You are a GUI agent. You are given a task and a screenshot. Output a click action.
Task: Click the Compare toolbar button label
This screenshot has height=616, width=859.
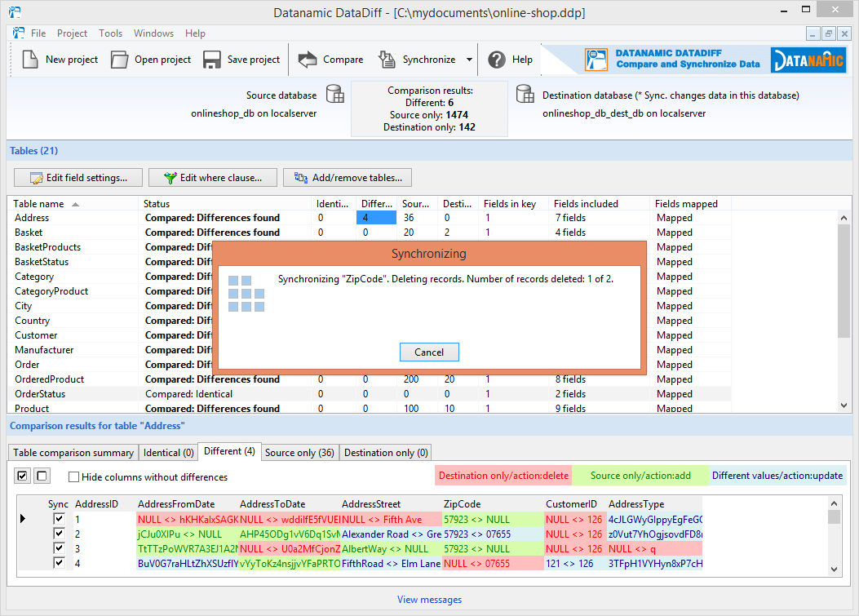click(343, 60)
